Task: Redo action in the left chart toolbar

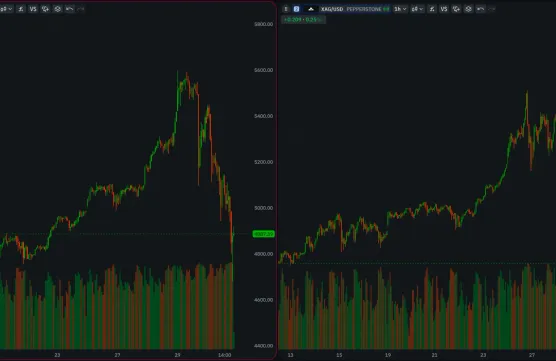Action: pyautogui.click(x=81, y=9)
